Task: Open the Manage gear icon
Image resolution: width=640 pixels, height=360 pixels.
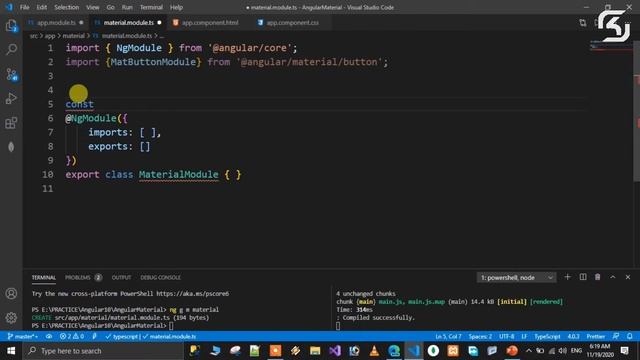Action: [11, 318]
